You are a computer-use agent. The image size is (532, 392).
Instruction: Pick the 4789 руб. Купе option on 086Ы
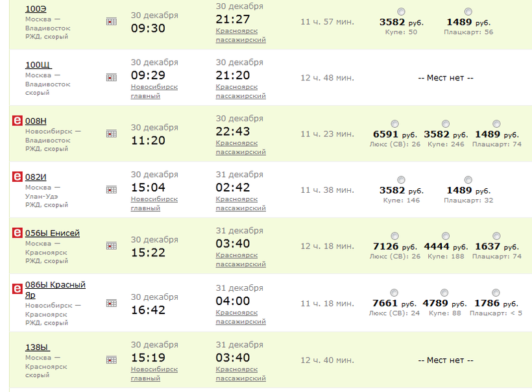444,293
